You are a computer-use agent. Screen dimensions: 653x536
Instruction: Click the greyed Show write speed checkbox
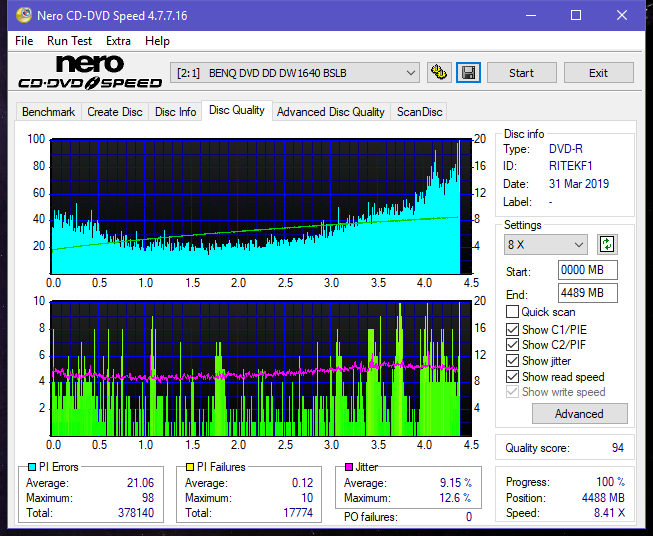[512, 392]
